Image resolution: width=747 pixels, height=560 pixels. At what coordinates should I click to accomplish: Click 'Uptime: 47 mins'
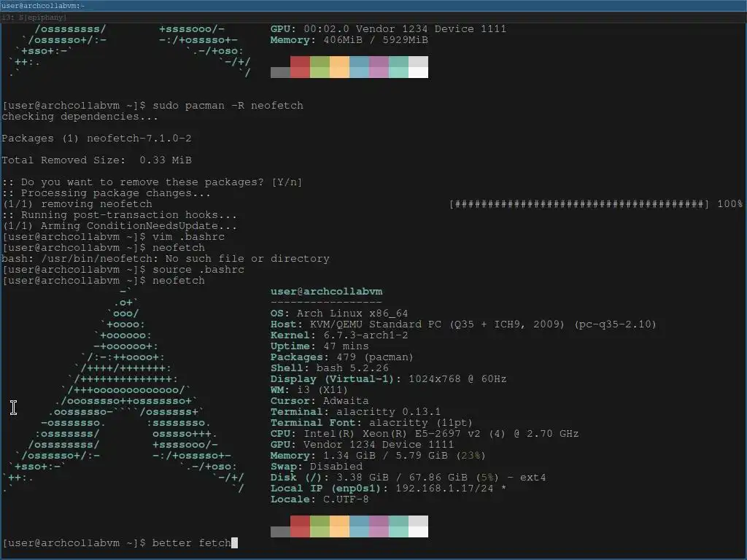click(x=320, y=346)
